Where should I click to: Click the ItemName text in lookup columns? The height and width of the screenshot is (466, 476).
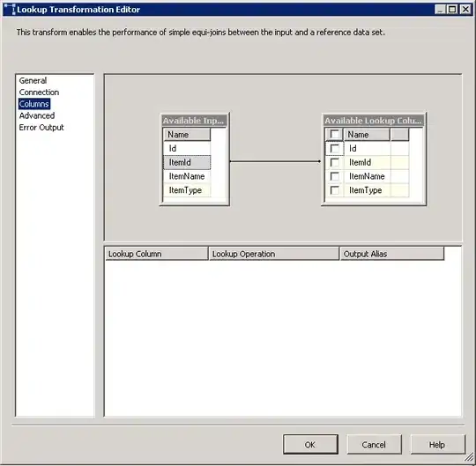[367, 176]
